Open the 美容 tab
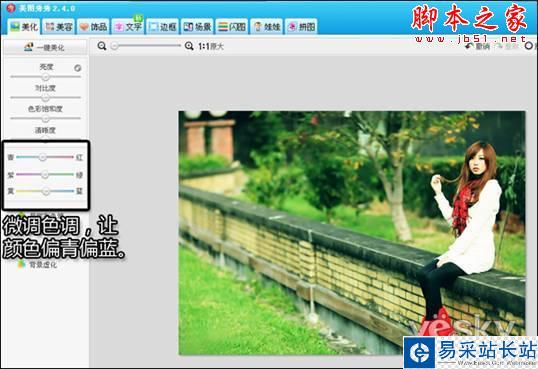 click(x=59, y=26)
